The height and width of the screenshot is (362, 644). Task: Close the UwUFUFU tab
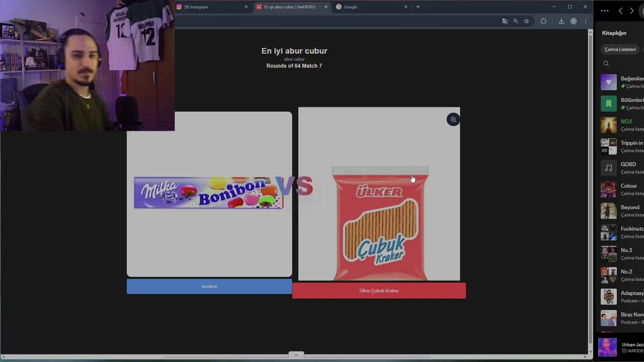(x=326, y=7)
